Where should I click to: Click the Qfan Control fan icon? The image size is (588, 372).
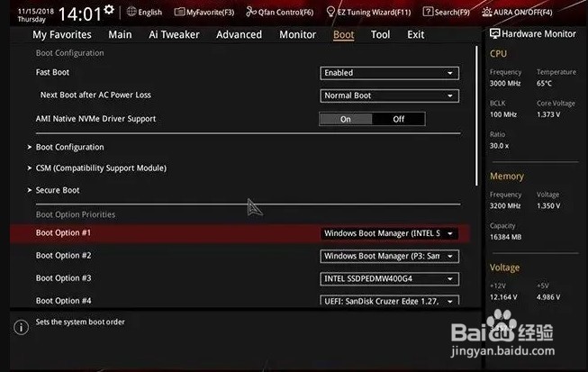(251, 12)
